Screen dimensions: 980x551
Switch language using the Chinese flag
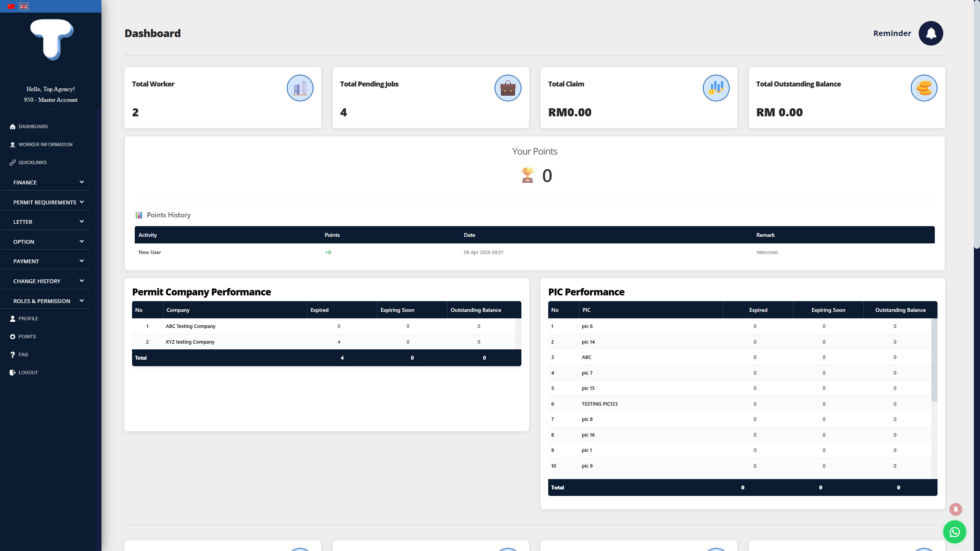pyautogui.click(x=11, y=7)
